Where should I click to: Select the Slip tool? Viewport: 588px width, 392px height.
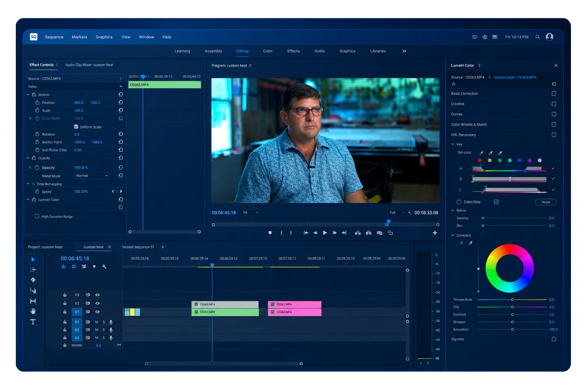click(33, 301)
